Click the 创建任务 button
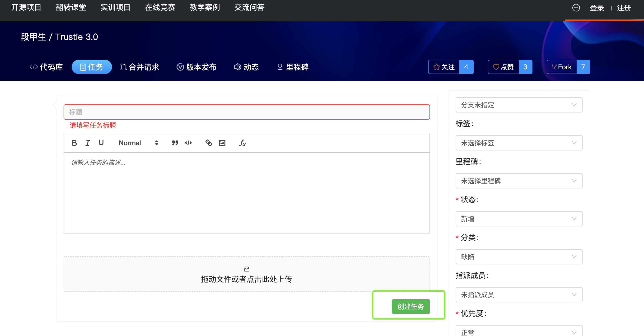Viewport: 644px width, 336px height. (411, 307)
